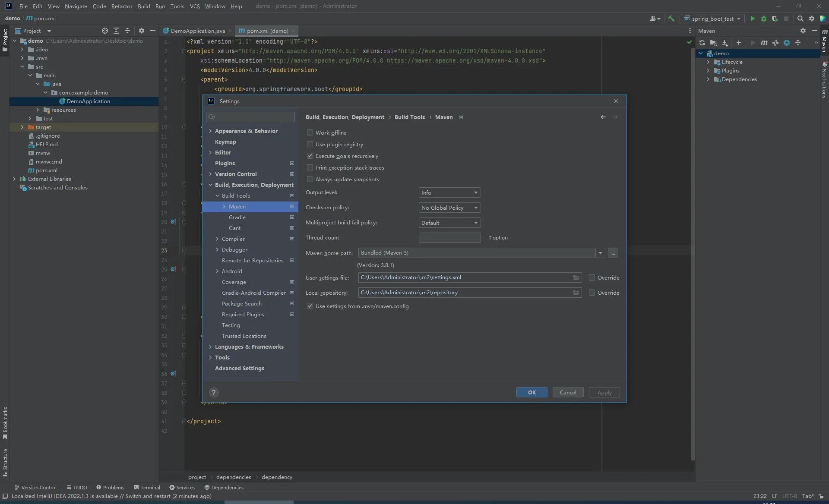Start debugging with the bug icon

point(763,19)
